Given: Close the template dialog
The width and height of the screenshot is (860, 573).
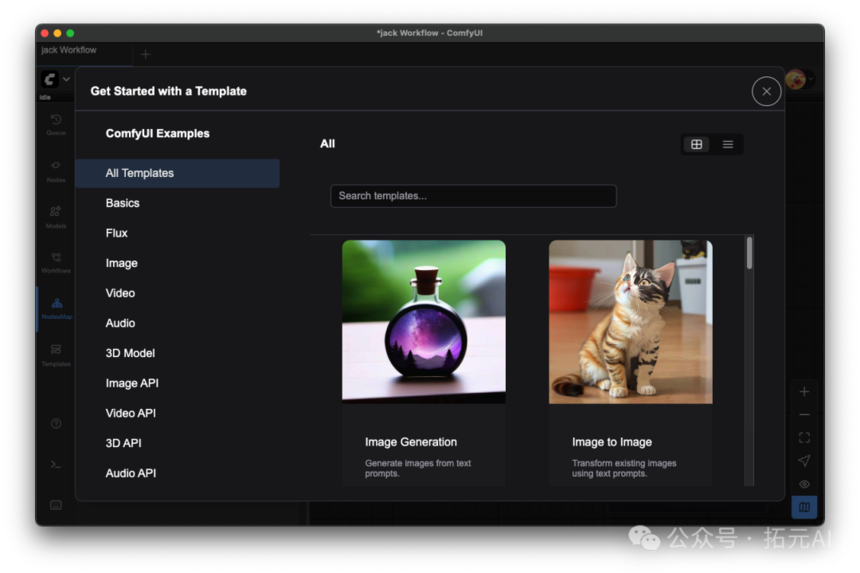Looking at the screenshot, I should [766, 92].
